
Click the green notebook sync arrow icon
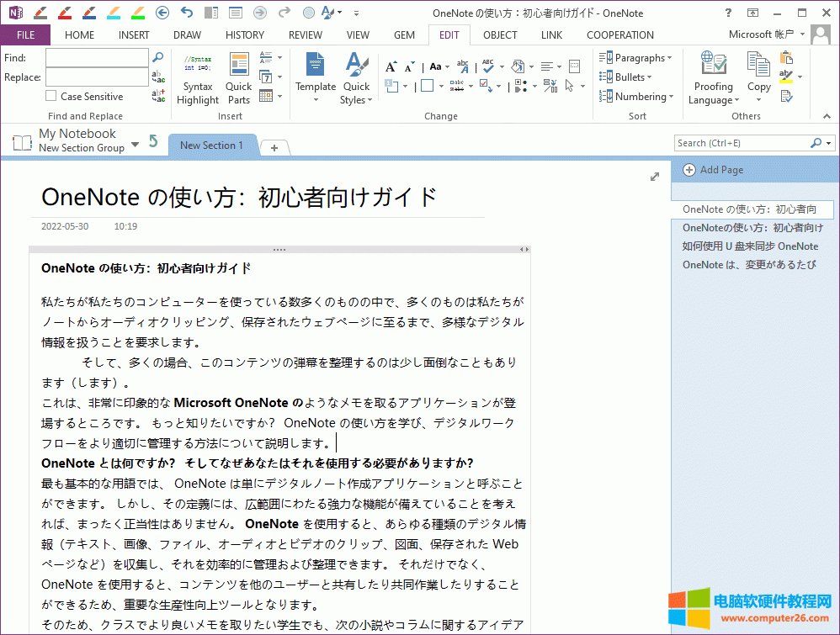click(153, 140)
